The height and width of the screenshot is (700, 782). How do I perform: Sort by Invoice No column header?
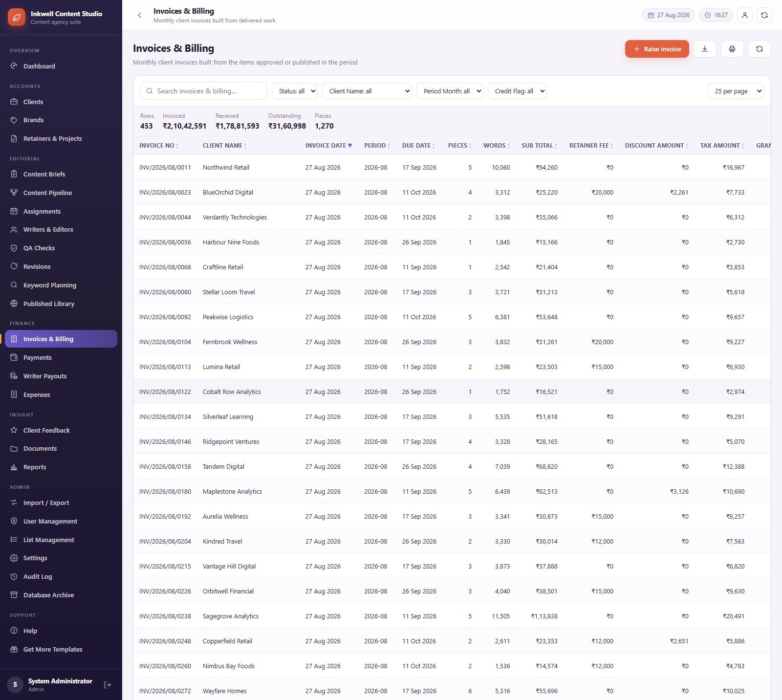[159, 146]
